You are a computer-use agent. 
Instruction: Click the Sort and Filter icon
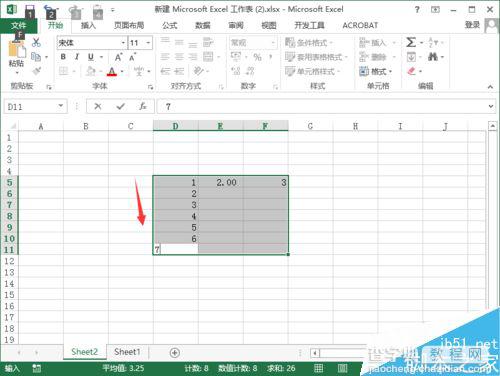433,42
